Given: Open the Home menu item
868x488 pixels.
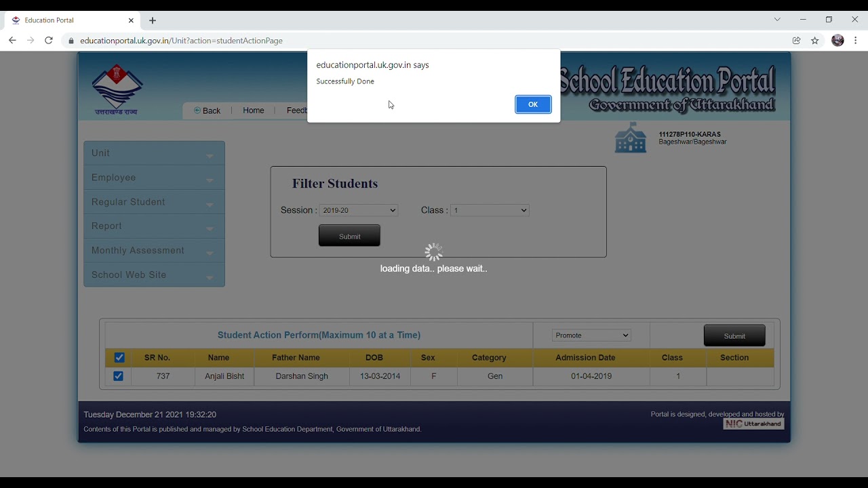Looking at the screenshot, I should (254, 110).
